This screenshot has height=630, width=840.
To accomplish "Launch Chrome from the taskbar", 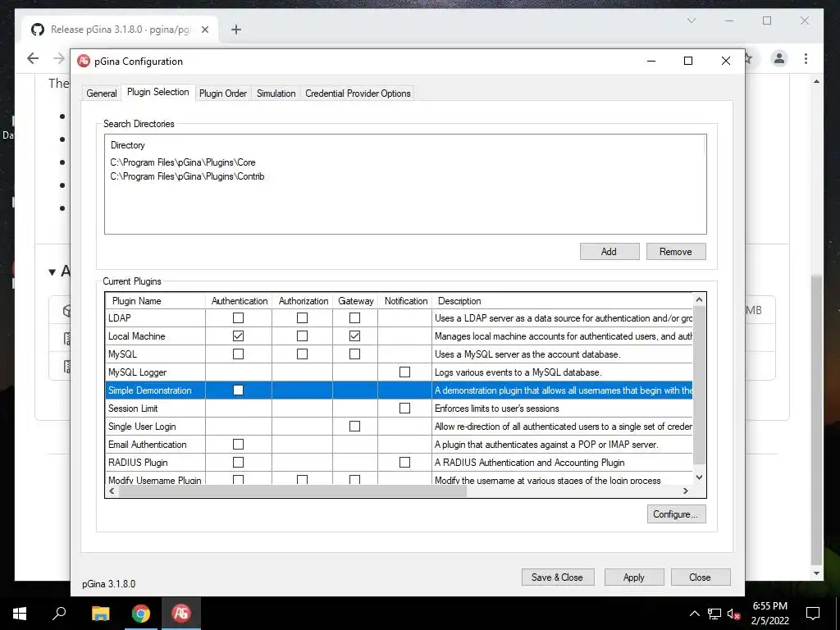I will tap(141, 613).
